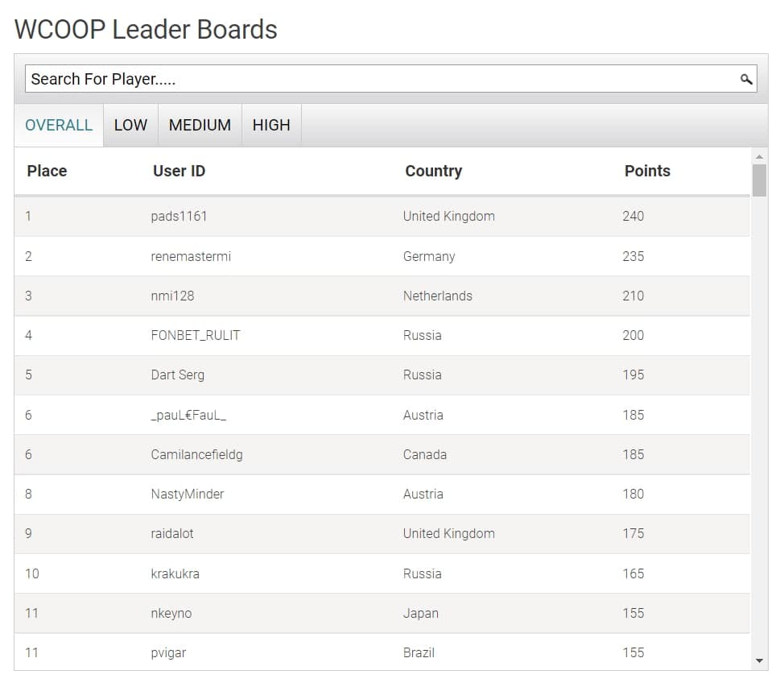Click Austria in NastyMinder's row
The image size is (784, 683).
tap(423, 494)
